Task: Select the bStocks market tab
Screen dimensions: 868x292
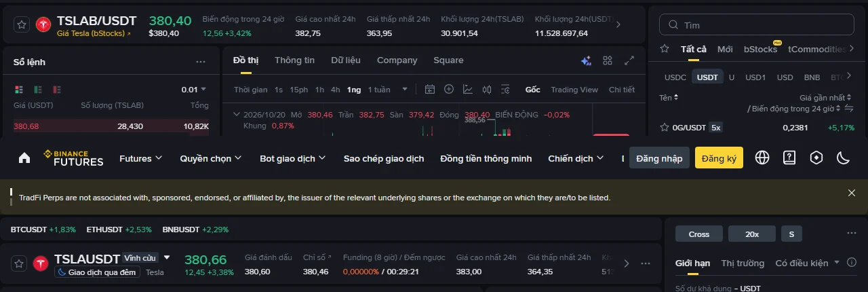Action: point(761,49)
